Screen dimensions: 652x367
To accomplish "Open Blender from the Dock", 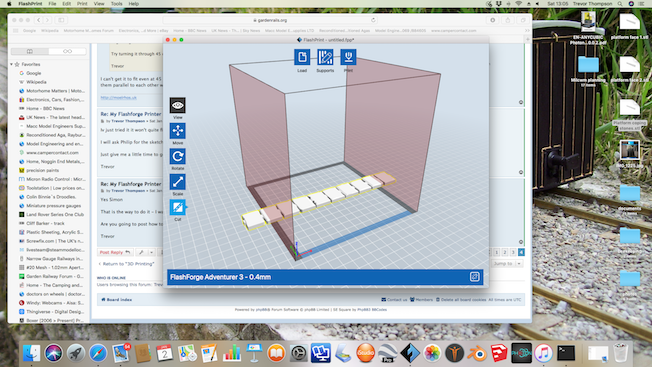I will point(477,353).
